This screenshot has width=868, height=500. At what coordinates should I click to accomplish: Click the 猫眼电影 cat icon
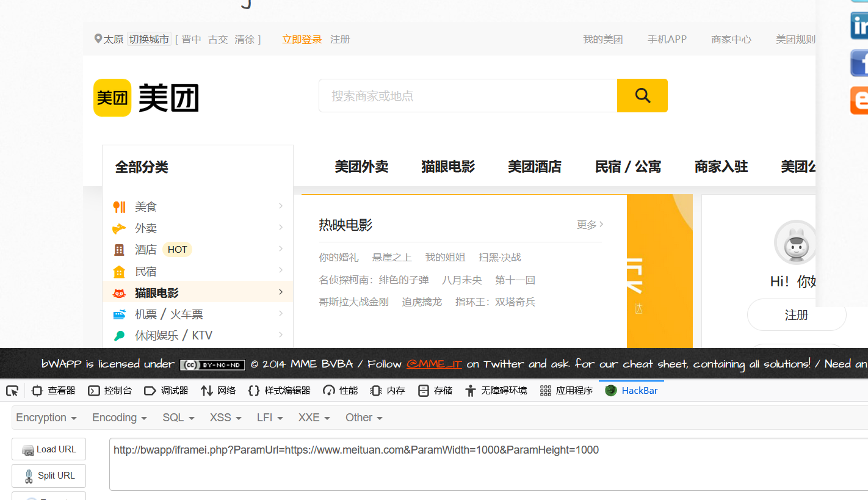(119, 293)
